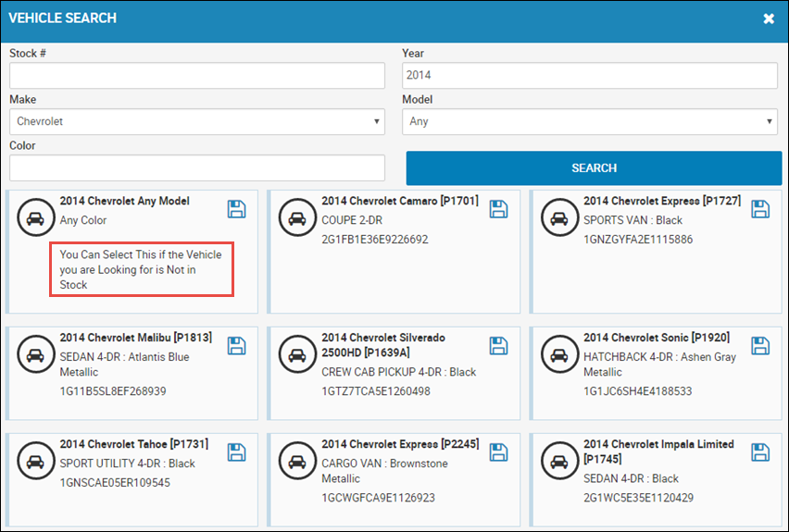Click car icon on Express P2245 card
The width and height of the screenshot is (789, 532).
tap(297, 461)
